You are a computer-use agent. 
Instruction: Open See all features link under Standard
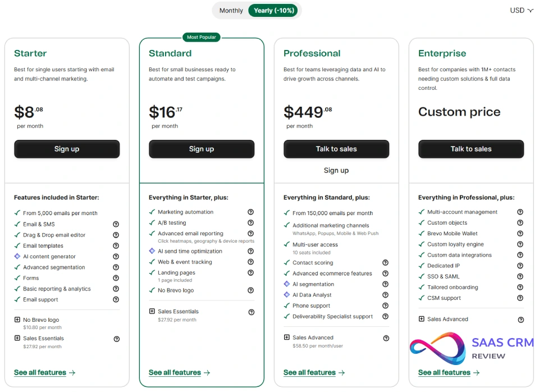(179, 373)
